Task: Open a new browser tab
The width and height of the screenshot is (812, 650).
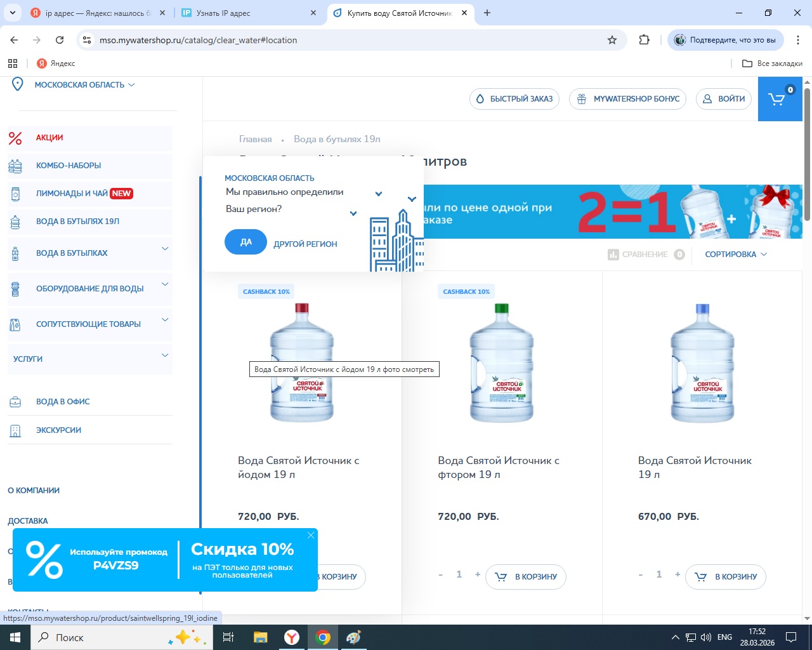Action: click(x=487, y=13)
